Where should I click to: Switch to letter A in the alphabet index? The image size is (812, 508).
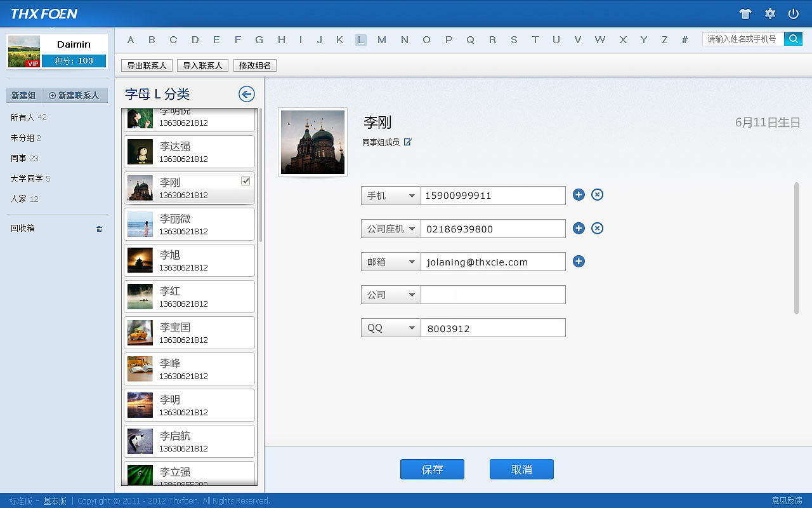[x=131, y=39]
